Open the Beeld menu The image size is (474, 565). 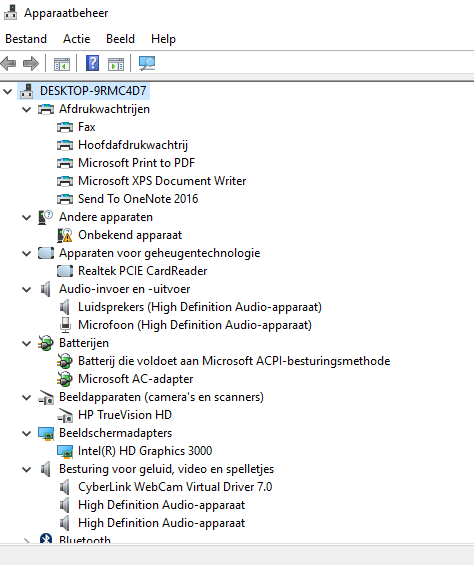coord(120,39)
